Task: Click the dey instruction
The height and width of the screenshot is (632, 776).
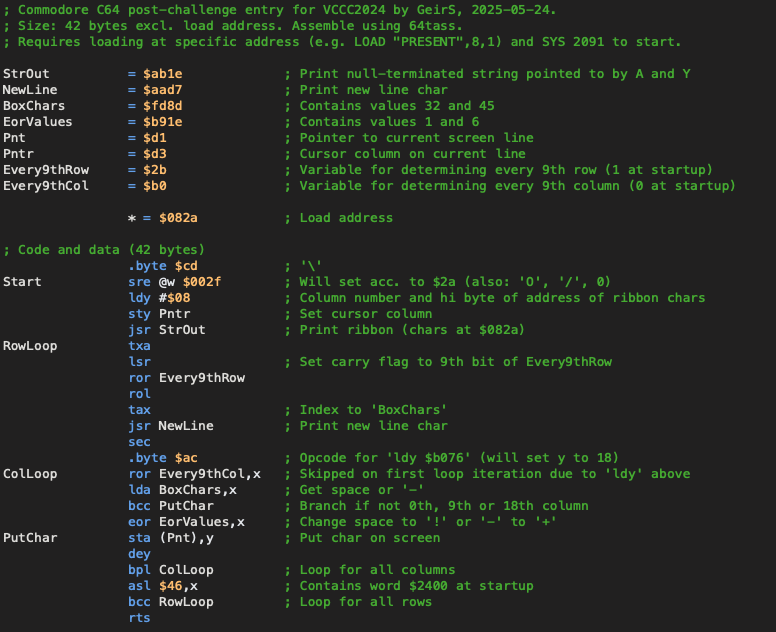Action: (140, 554)
